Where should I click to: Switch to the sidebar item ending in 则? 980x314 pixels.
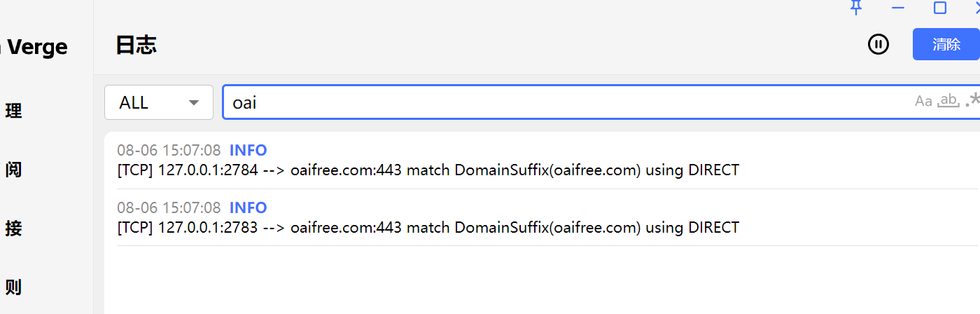pos(13,287)
